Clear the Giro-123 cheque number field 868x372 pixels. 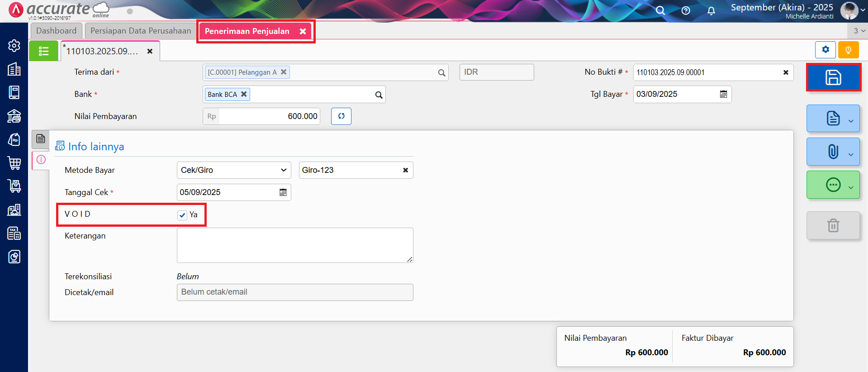tap(405, 170)
